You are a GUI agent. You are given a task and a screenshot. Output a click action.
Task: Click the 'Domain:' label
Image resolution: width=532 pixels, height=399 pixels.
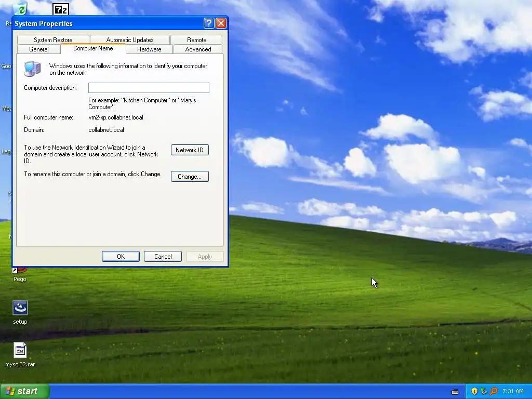(34, 130)
